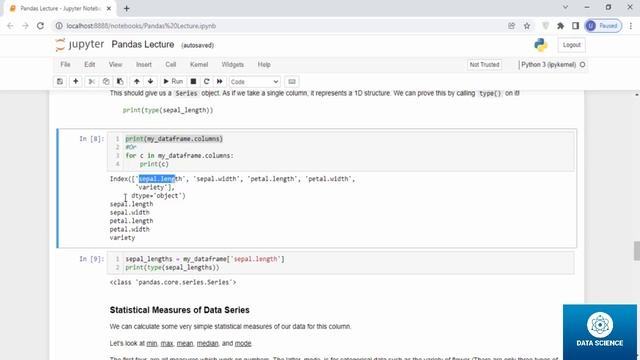Screen dimensions: 640x360
Task: Go back in browser
Action: pyautogui.click(x=10, y=26)
